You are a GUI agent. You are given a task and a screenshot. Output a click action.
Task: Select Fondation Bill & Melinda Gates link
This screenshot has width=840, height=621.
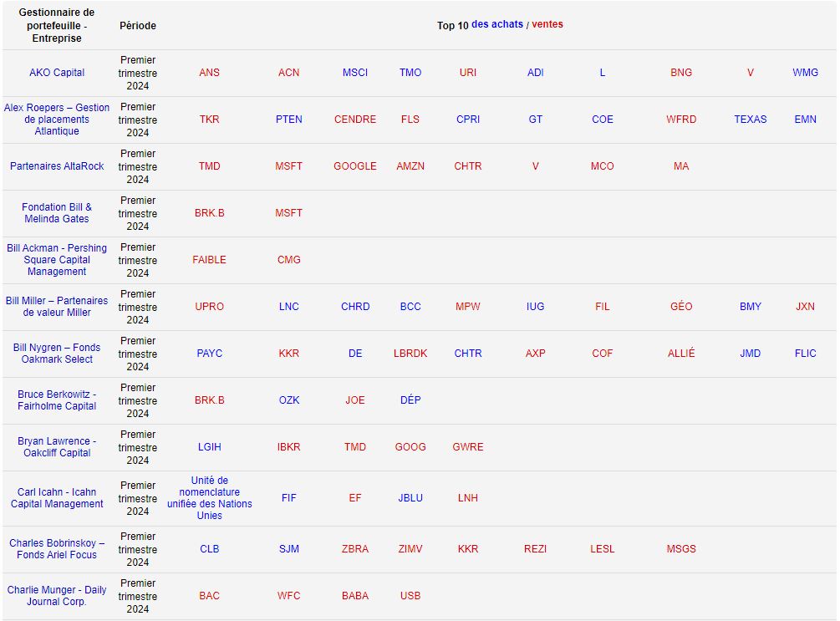click(57, 213)
